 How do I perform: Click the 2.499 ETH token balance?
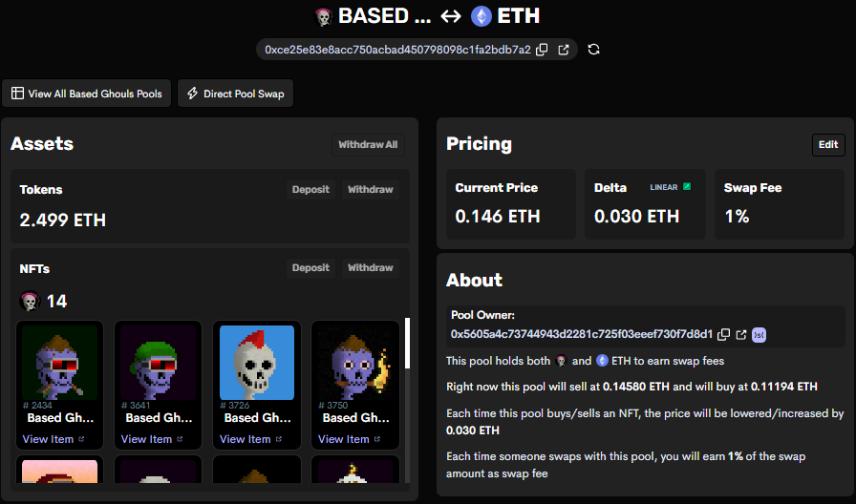[63, 220]
